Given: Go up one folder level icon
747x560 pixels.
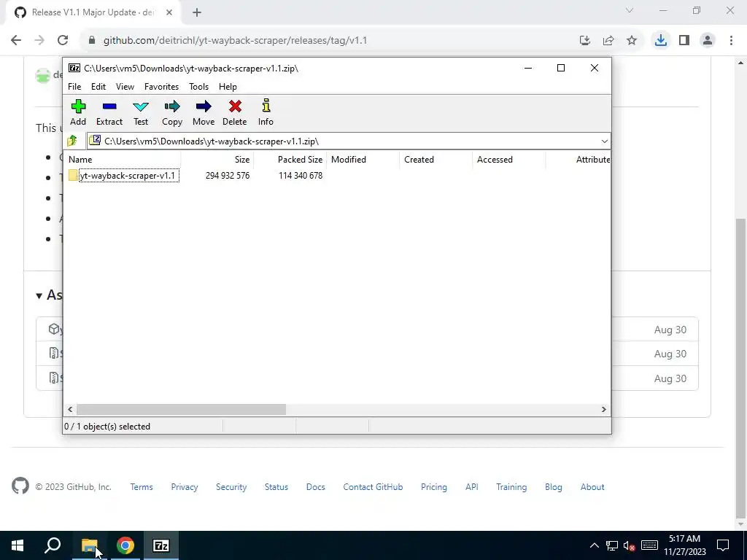Looking at the screenshot, I should click(x=72, y=141).
